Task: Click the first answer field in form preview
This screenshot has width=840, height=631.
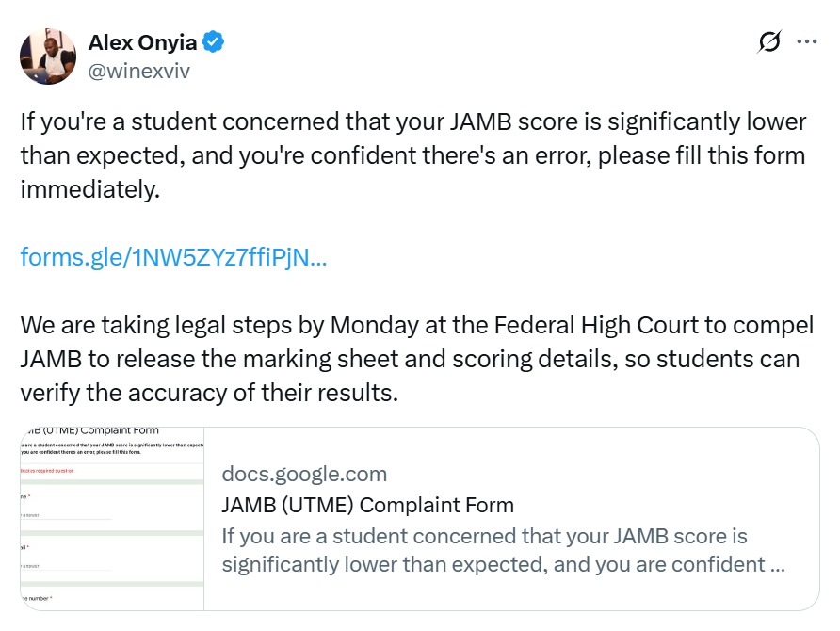Action: [66, 517]
